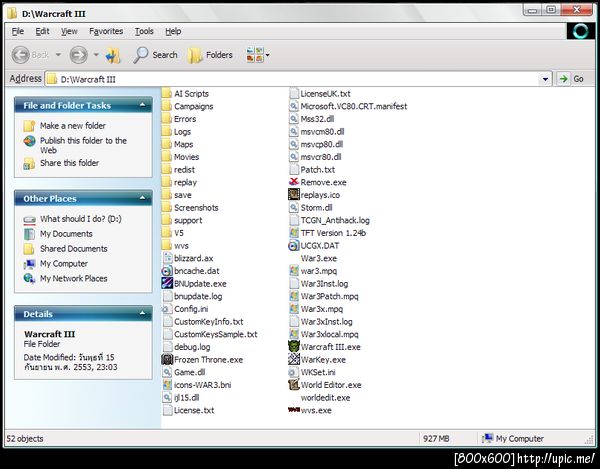Select the replay folder
600x469 pixels.
tap(179, 182)
